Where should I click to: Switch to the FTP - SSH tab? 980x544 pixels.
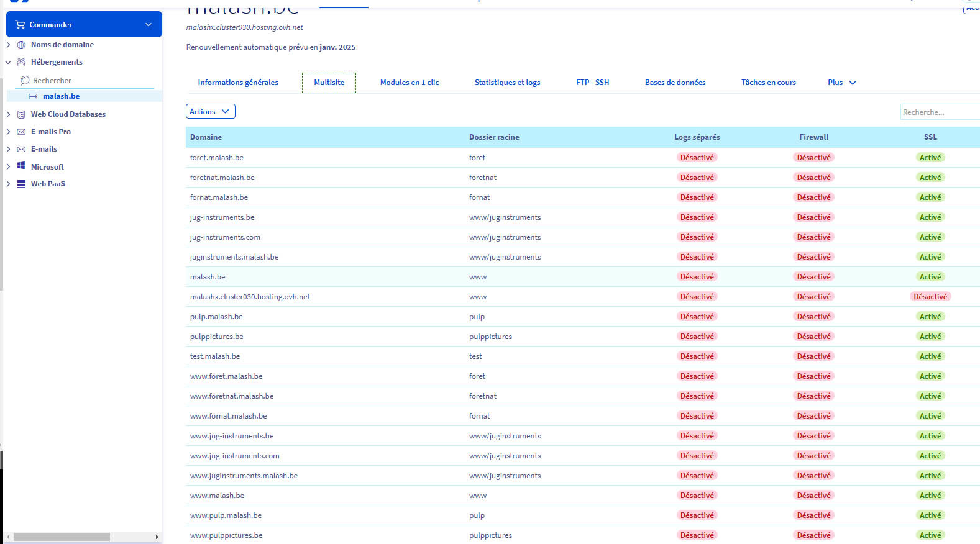pyautogui.click(x=592, y=83)
